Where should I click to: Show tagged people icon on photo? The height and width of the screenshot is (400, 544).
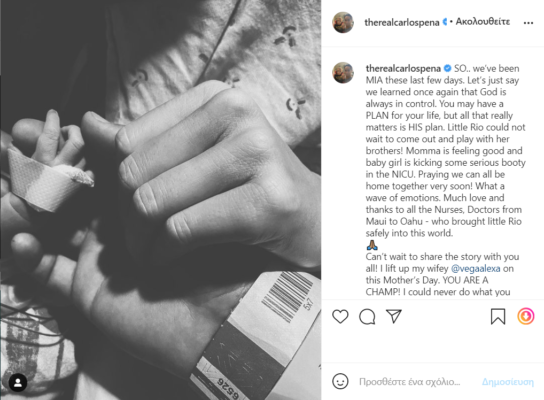coord(18,383)
